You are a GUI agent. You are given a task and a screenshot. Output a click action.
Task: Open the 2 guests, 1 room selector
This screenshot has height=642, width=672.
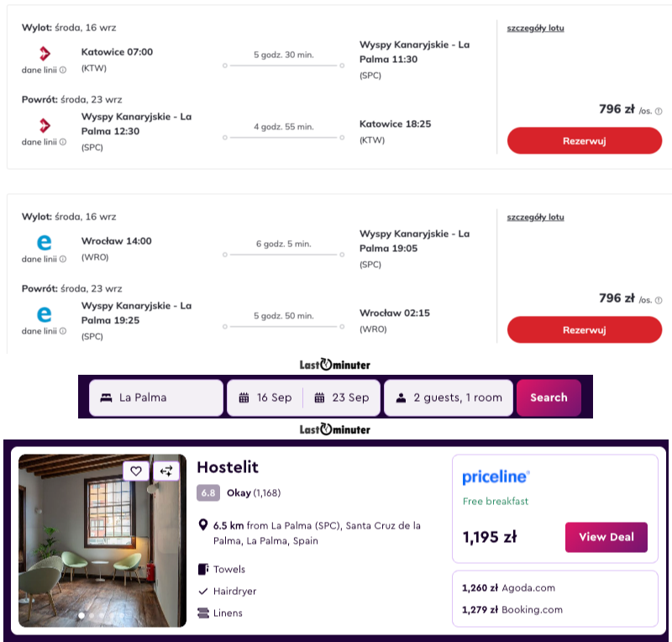[x=449, y=397]
